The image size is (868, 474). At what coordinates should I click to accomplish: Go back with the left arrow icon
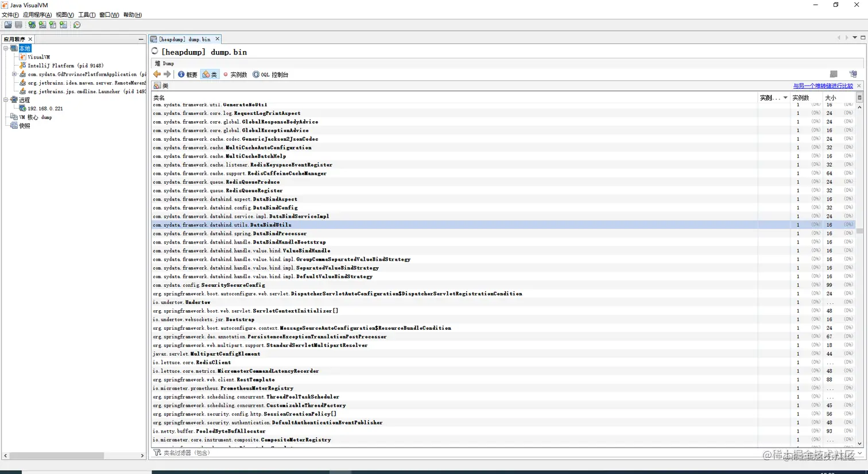(157, 74)
